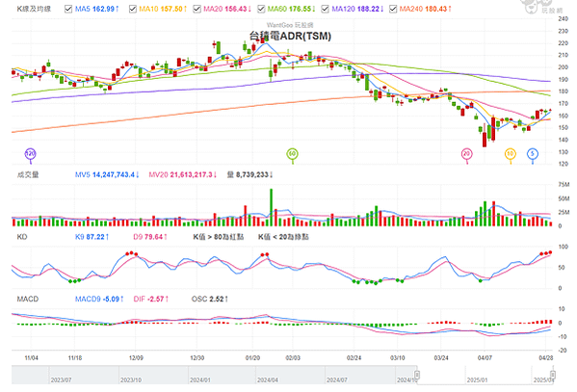Click the MV20 21,613,217.3 volume label
The height and width of the screenshot is (392, 577).
182,174
